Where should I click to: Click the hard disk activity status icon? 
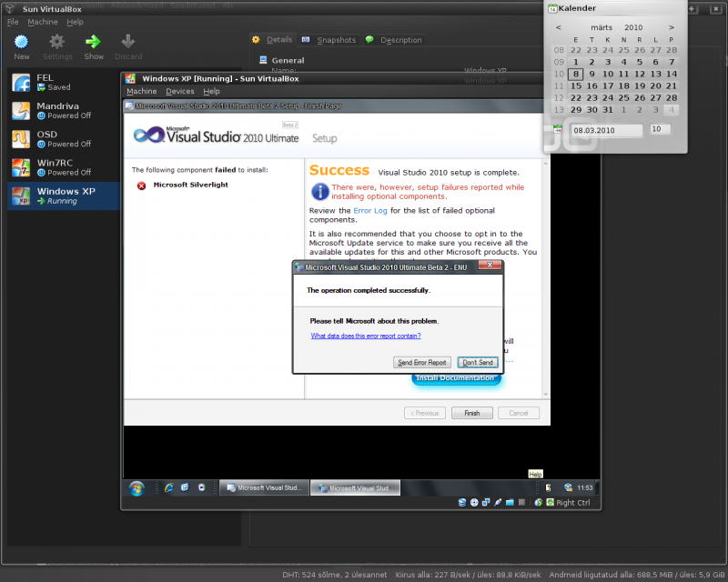pyautogui.click(x=462, y=502)
